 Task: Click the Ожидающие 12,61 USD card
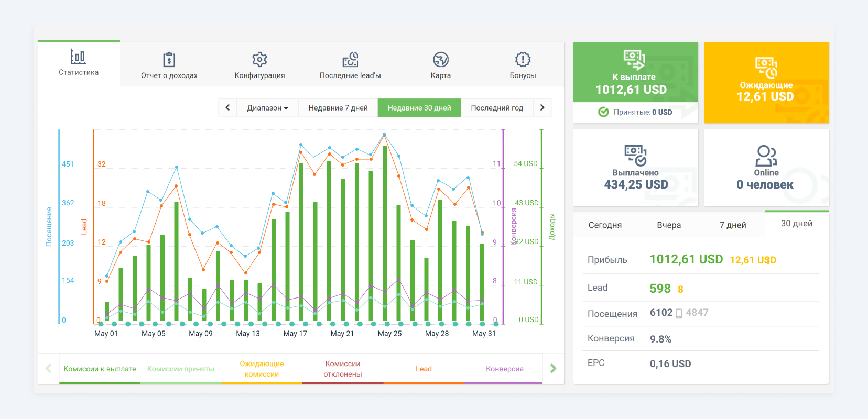pos(766,83)
